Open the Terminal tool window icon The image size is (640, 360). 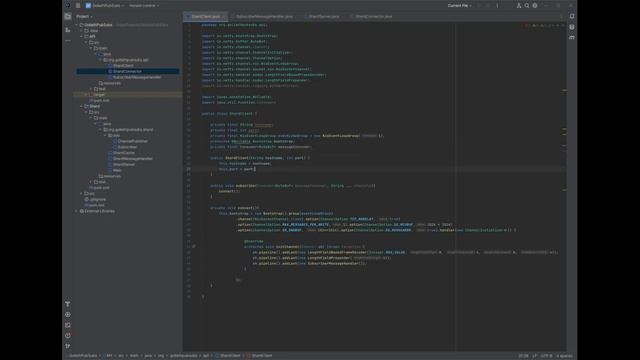tap(68, 325)
